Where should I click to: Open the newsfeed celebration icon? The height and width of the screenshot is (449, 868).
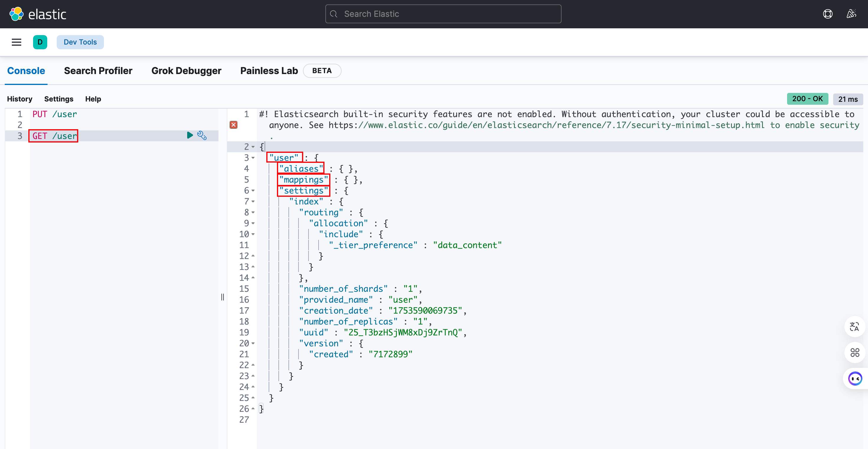pyautogui.click(x=851, y=14)
